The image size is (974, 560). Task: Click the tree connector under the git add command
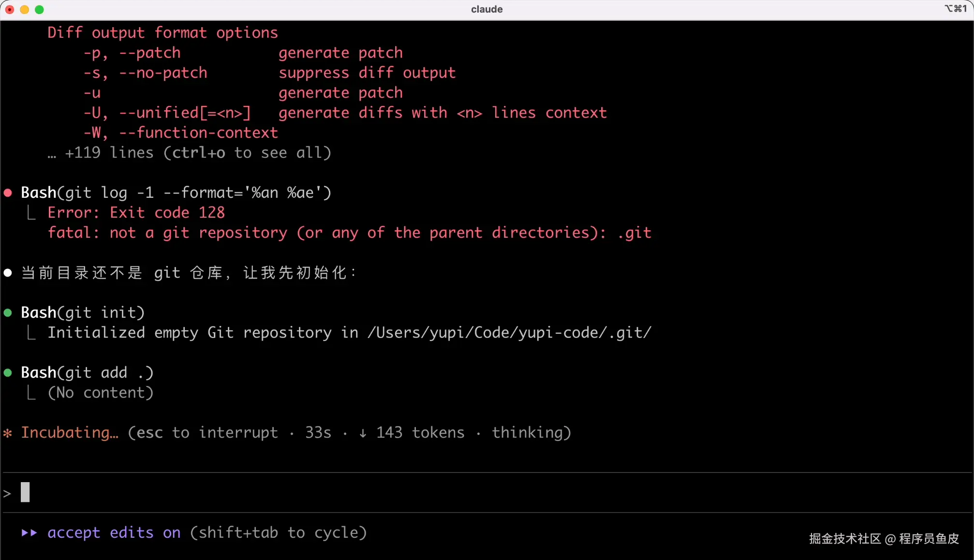point(31,393)
